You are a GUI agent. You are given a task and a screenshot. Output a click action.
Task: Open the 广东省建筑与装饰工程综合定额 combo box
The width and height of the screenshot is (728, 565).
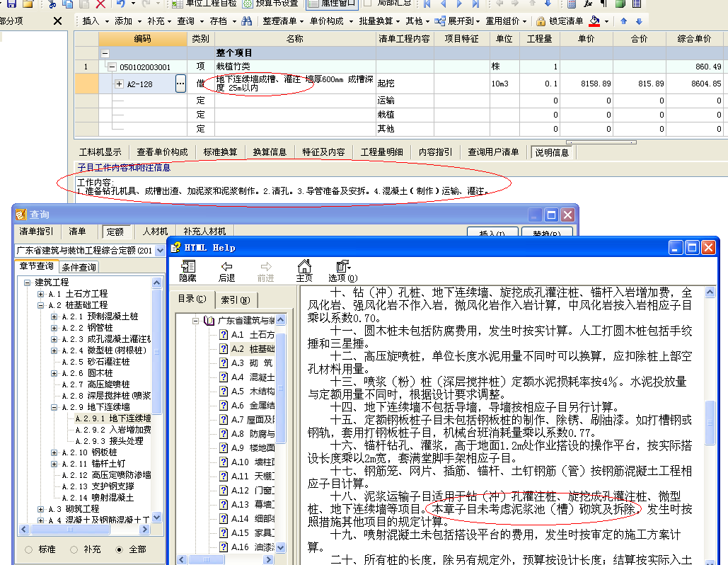(x=90, y=251)
